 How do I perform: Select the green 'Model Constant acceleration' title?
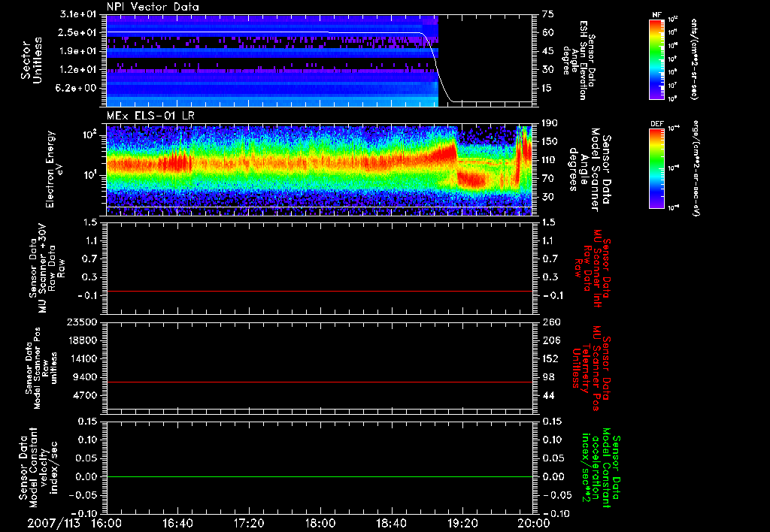tap(601, 467)
